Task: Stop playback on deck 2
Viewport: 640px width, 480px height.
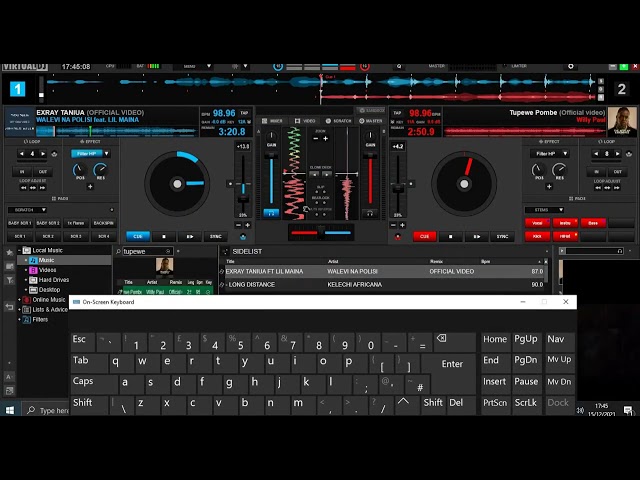Action: click(451, 236)
